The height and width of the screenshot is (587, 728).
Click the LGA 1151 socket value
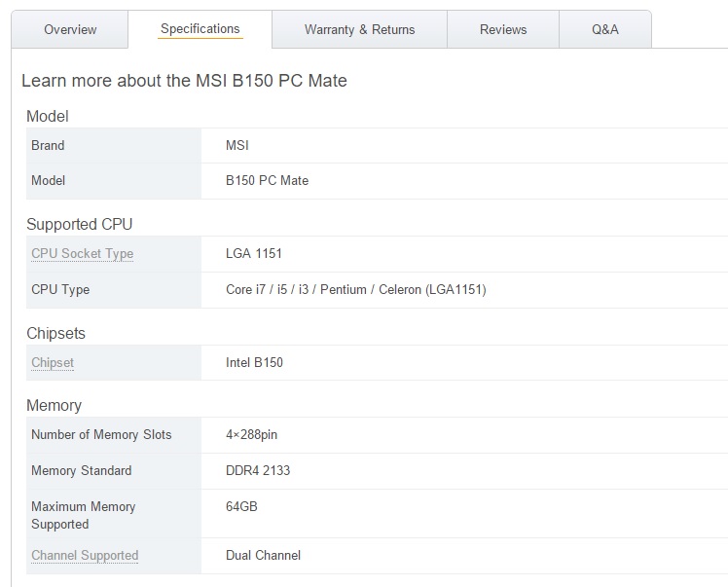click(254, 254)
